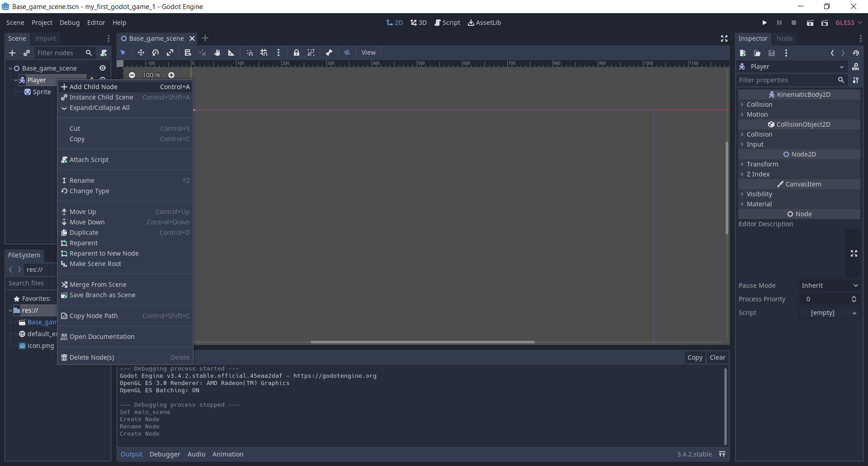Choose Delete Node(s) menu entry

tap(125, 357)
